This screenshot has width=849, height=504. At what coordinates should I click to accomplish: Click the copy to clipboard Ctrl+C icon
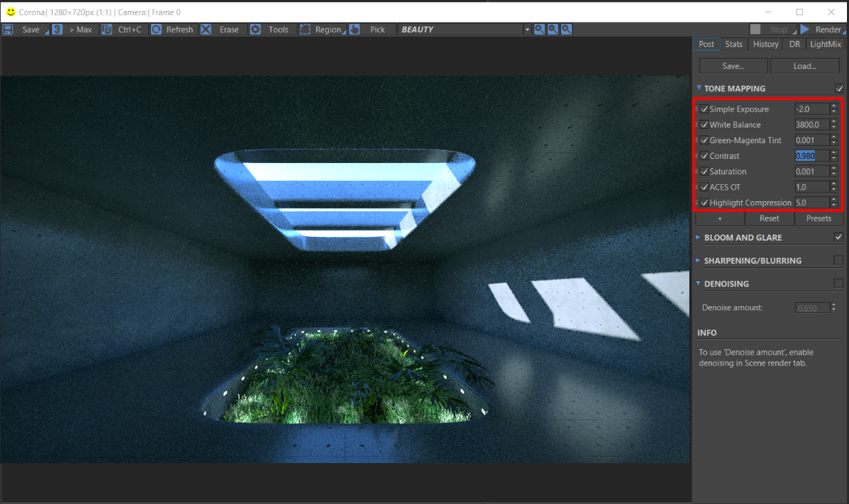click(106, 29)
